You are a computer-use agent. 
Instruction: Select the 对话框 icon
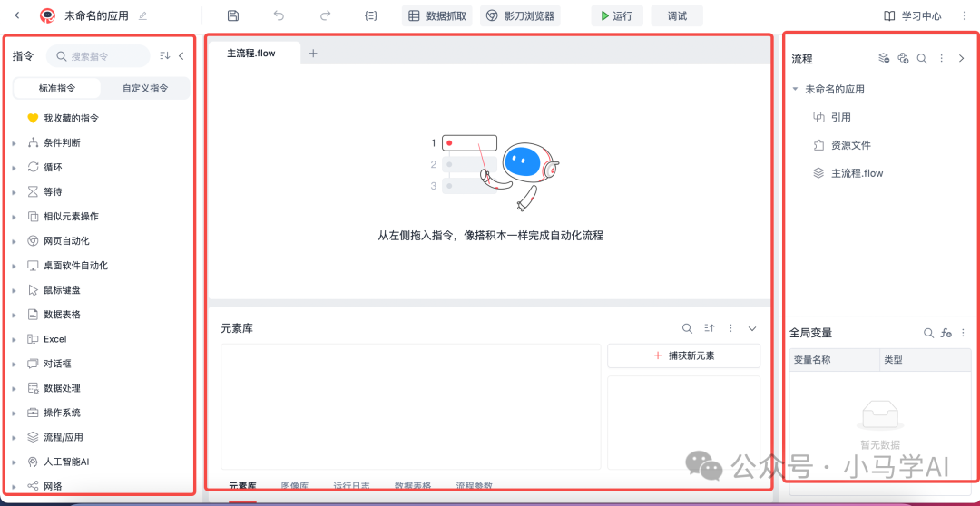click(34, 364)
